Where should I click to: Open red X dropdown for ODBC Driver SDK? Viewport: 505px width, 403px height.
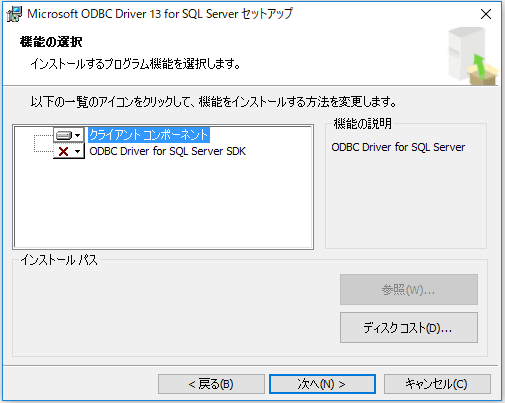(69, 151)
